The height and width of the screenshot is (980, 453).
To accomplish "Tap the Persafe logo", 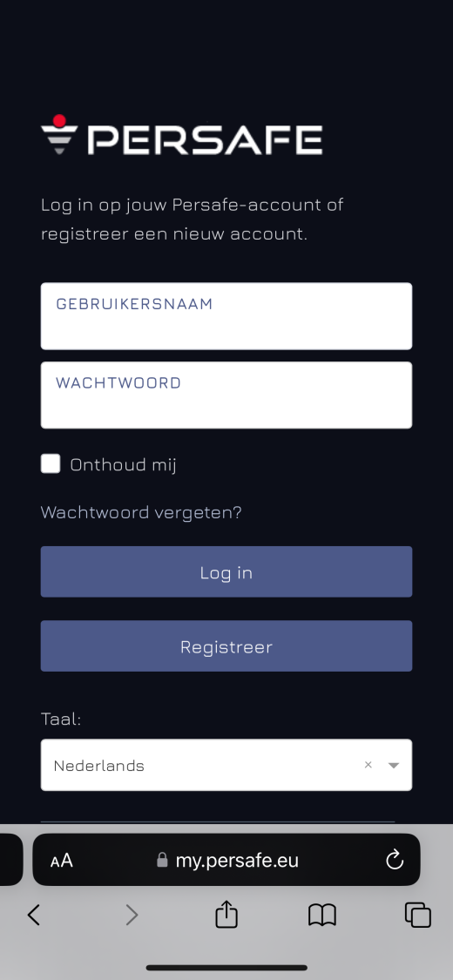I will (x=182, y=135).
